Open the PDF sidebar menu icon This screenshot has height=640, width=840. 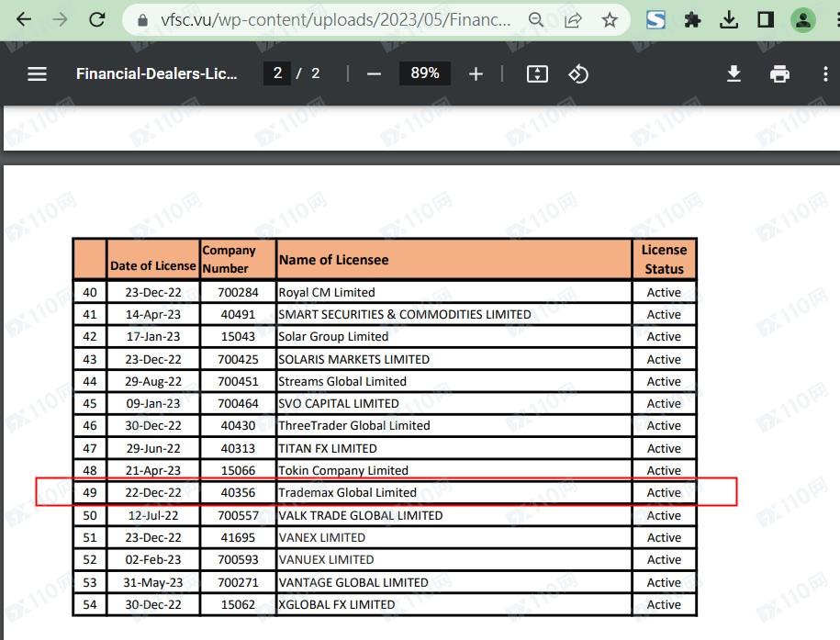[x=37, y=73]
